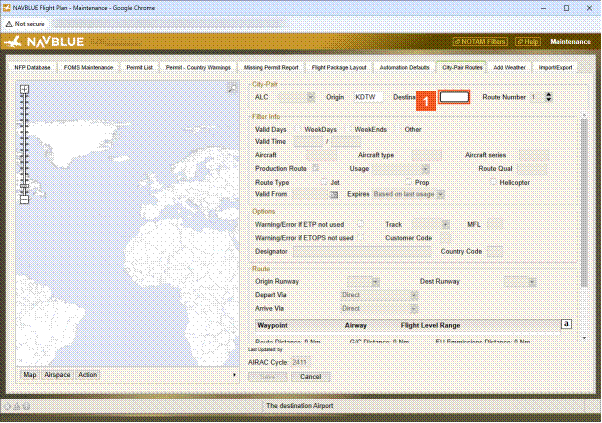The width and height of the screenshot is (602, 423).
Task: Check the Other valid days checkbox
Action: tap(398, 129)
